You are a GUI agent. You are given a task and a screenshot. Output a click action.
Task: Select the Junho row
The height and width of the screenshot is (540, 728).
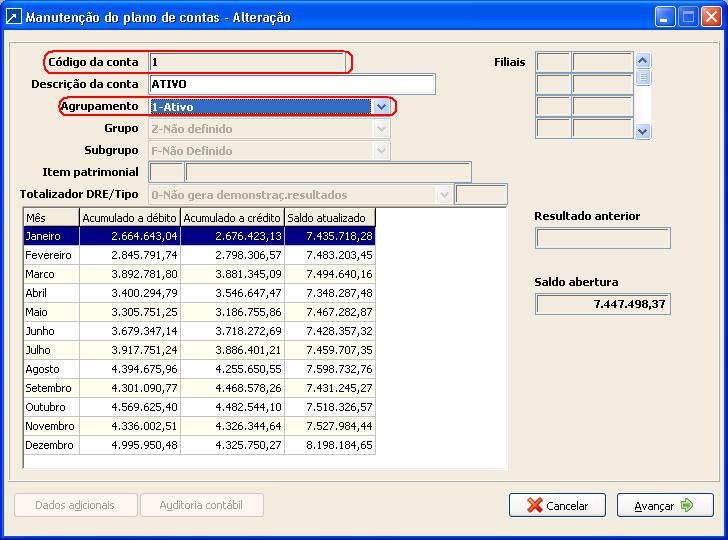point(199,331)
